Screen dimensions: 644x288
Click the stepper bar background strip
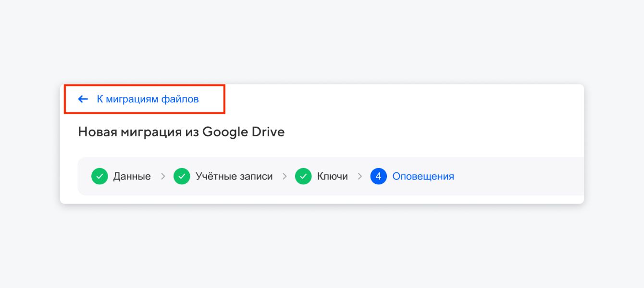[505, 176]
